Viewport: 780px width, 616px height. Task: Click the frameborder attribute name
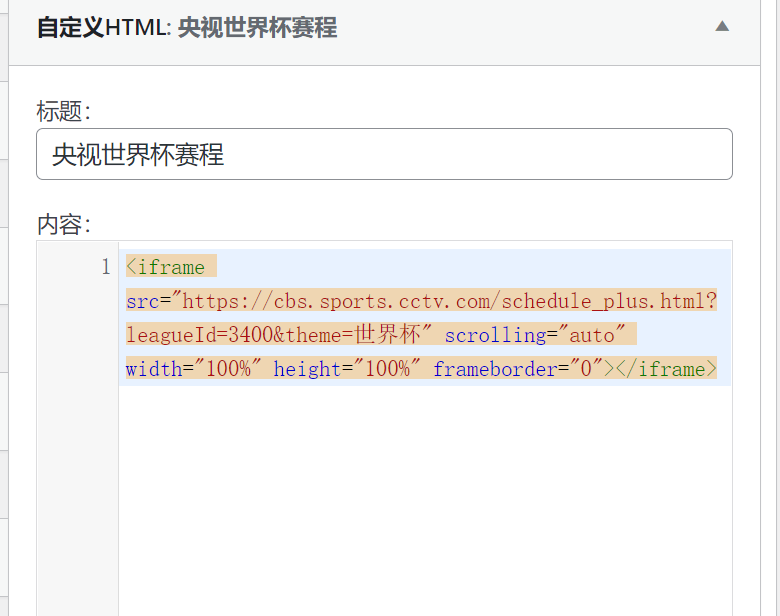pos(495,369)
